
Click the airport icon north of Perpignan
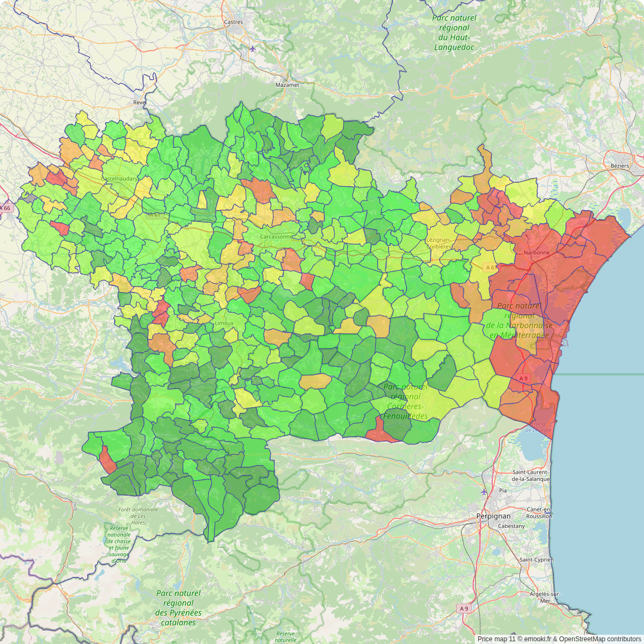[484, 492]
